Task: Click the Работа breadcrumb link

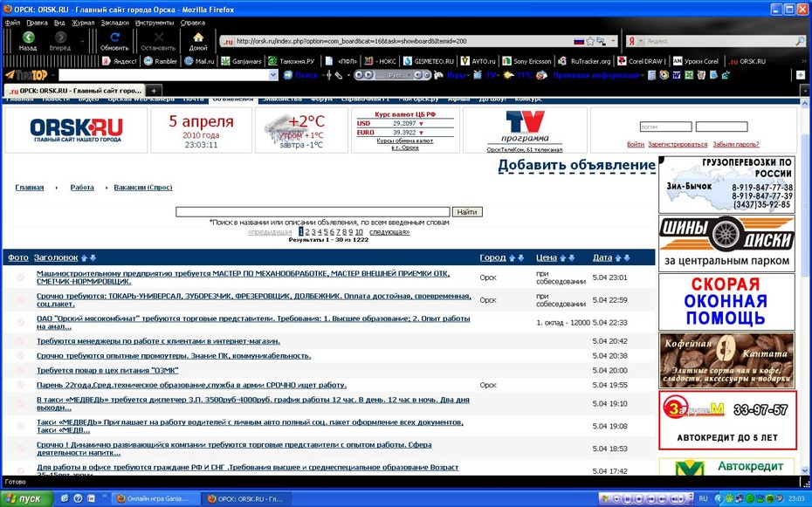Action: pyautogui.click(x=82, y=188)
